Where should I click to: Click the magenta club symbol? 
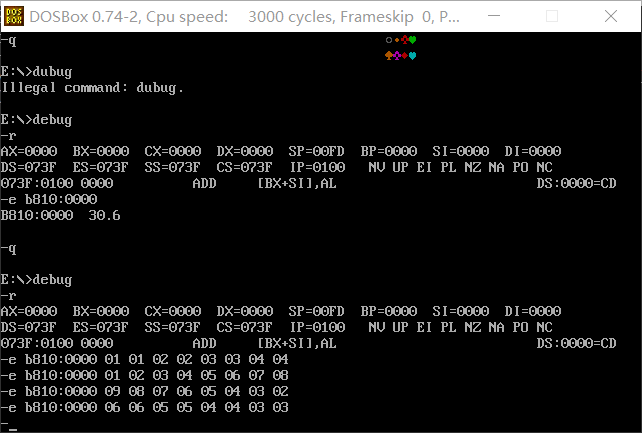(397, 56)
